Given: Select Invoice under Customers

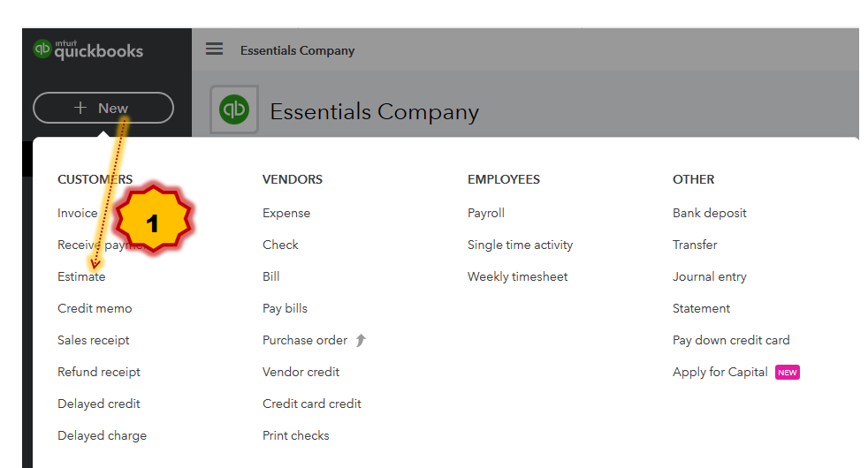Looking at the screenshot, I should point(78,213).
